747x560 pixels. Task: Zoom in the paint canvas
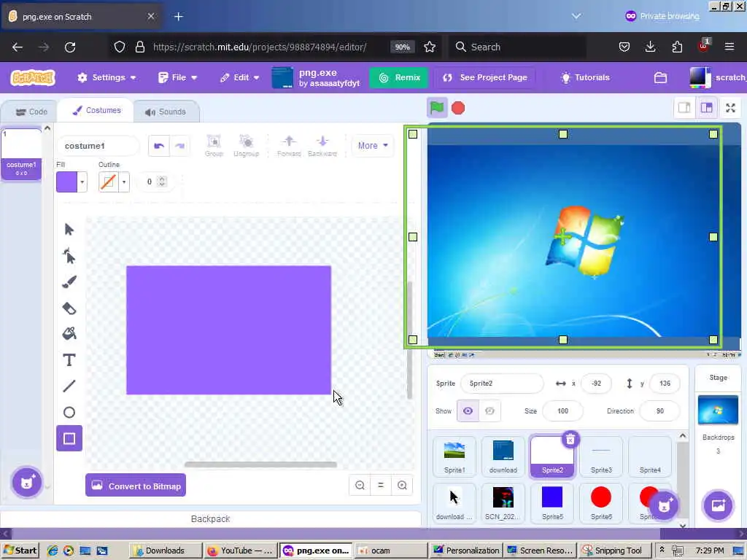pyautogui.click(x=402, y=485)
